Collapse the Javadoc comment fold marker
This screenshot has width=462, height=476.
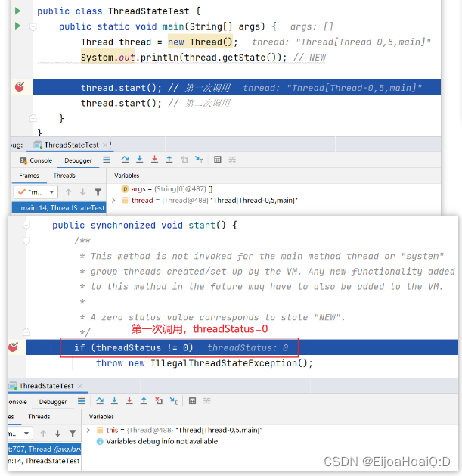pyautogui.click(x=26, y=241)
